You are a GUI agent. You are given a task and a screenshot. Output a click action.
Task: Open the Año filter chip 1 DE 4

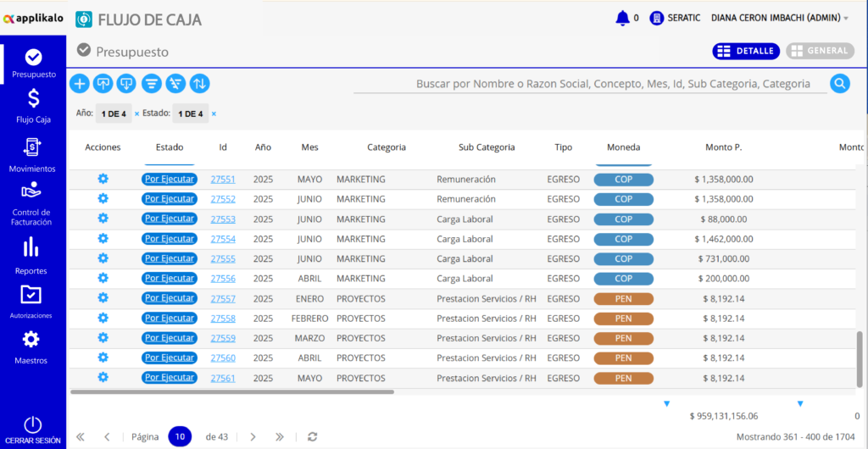click(x=114, y=114)
